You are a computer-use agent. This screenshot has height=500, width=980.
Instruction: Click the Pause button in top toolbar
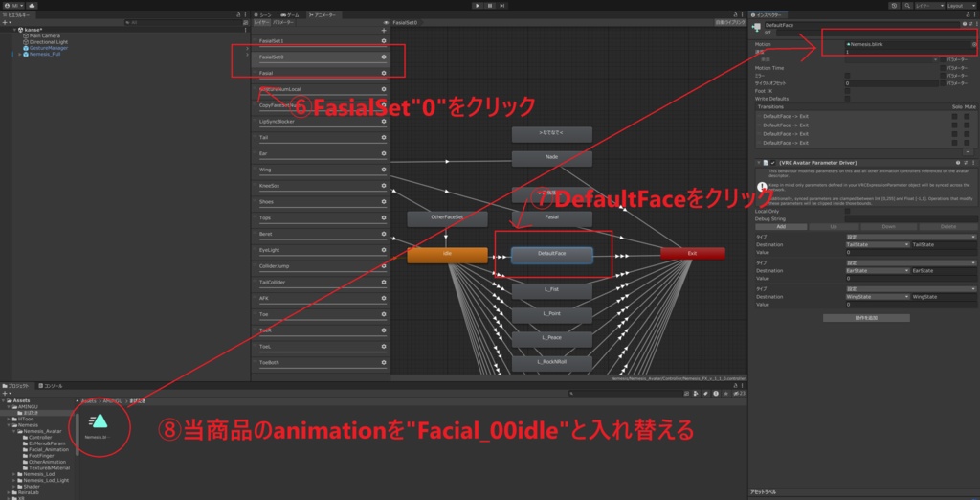click(x=490, y=5)
